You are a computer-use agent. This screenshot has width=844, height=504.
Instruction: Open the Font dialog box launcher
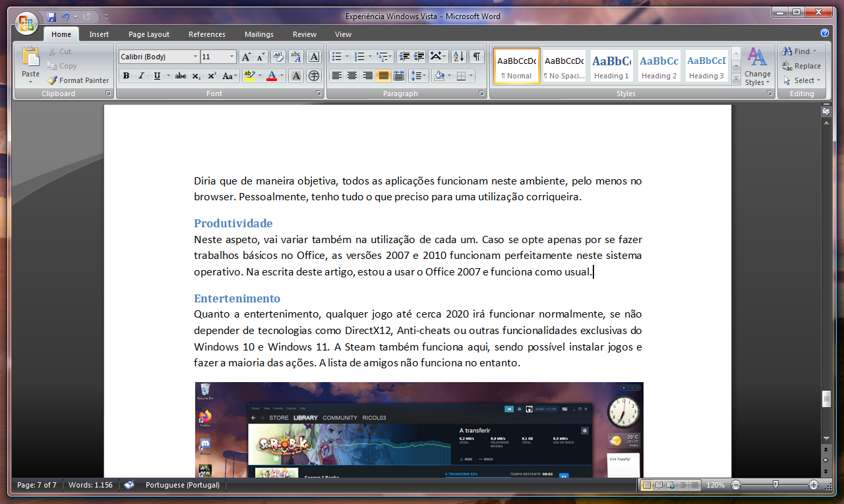(318, 94)
